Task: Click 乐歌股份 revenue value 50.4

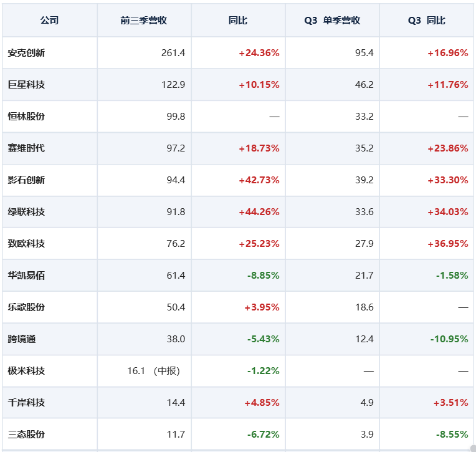Action: pyautogui.click(x=176, y=307)
